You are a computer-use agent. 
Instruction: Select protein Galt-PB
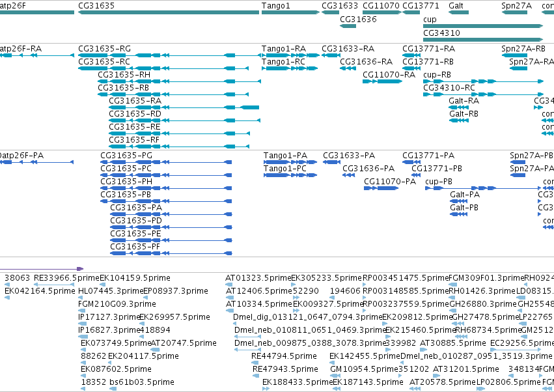pyautogui.click(x=458, y=214)
